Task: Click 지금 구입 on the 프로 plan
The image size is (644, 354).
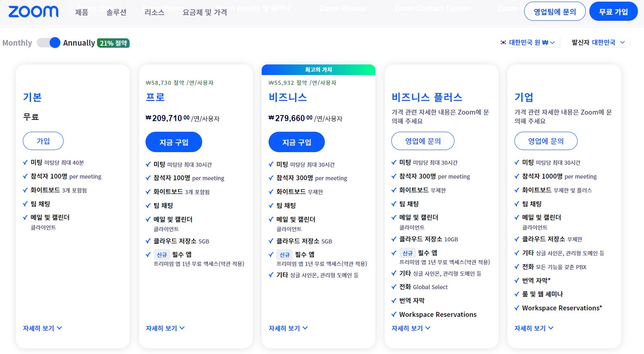Action: tap(174, 142)
